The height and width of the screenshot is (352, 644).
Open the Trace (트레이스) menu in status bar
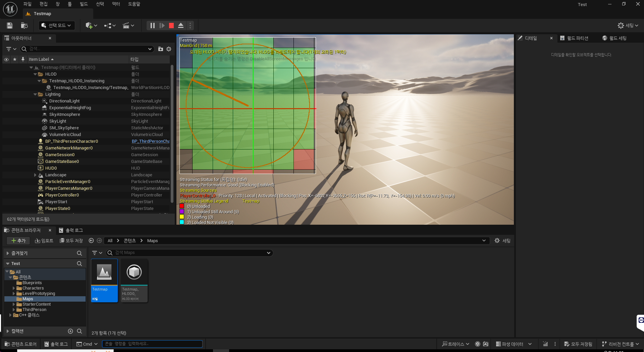(455, 344)
